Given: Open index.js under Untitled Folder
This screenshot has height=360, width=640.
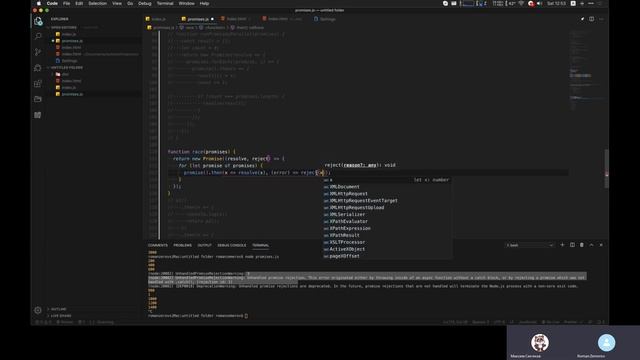Looking at the screenshot, I should click(69, 87).
